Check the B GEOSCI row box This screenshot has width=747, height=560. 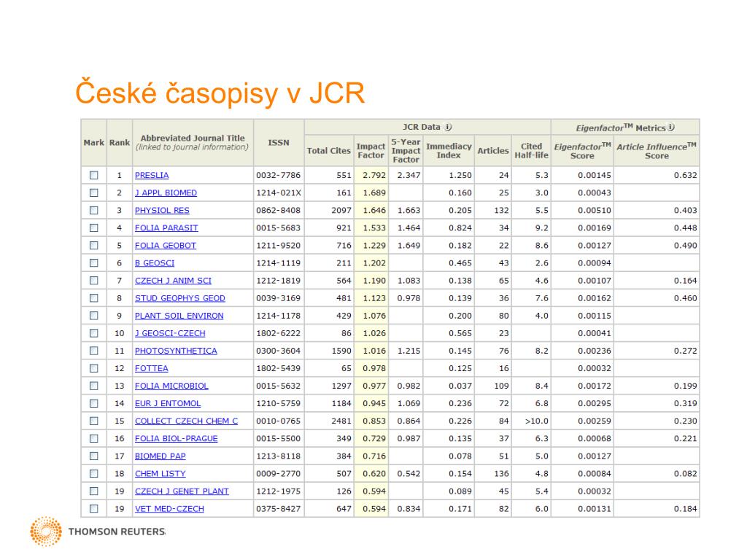point(94,262)
